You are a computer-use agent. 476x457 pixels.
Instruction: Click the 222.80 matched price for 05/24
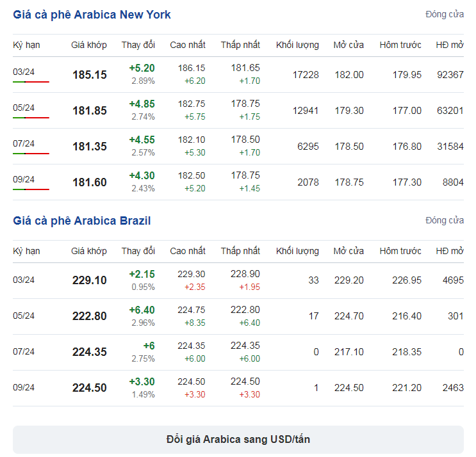[x=90, y=316]
